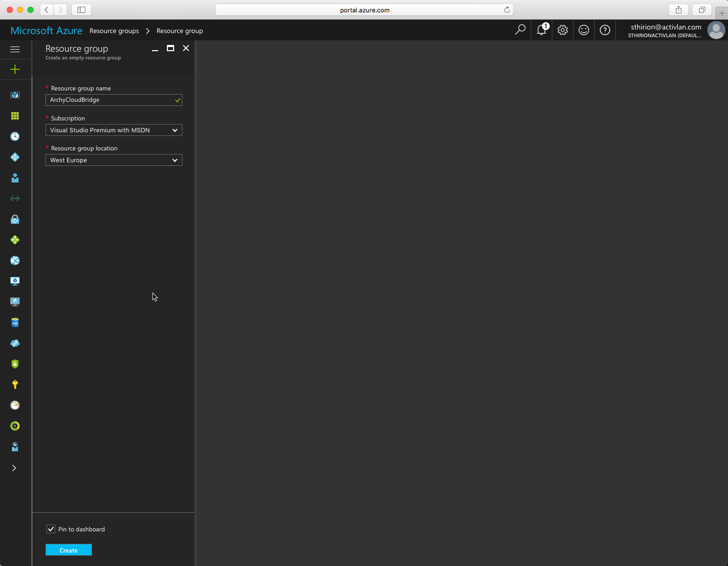
Task: Open App Services globe icon
Action: 15,261
